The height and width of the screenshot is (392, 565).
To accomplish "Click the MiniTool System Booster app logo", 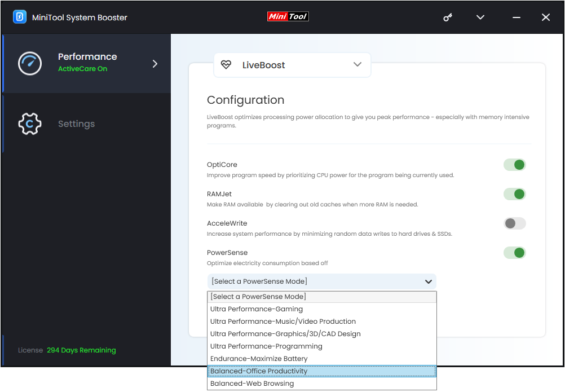I will click(20, 17).
